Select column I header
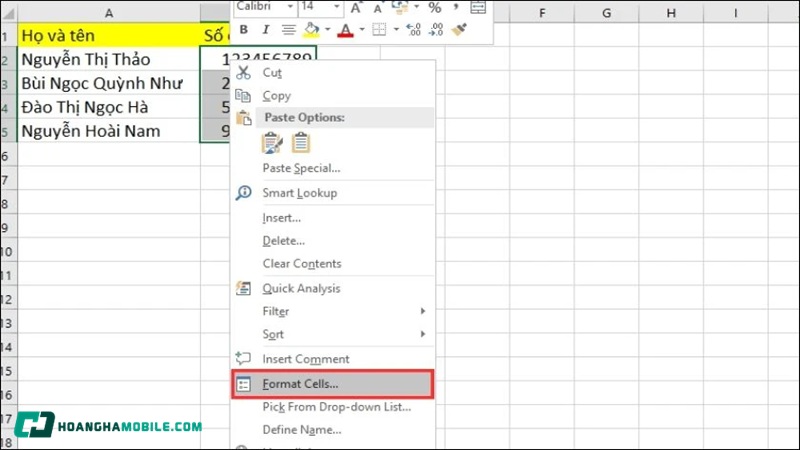Image resolution: width=800 pixels, height=450 pixels. click(736, 13)
